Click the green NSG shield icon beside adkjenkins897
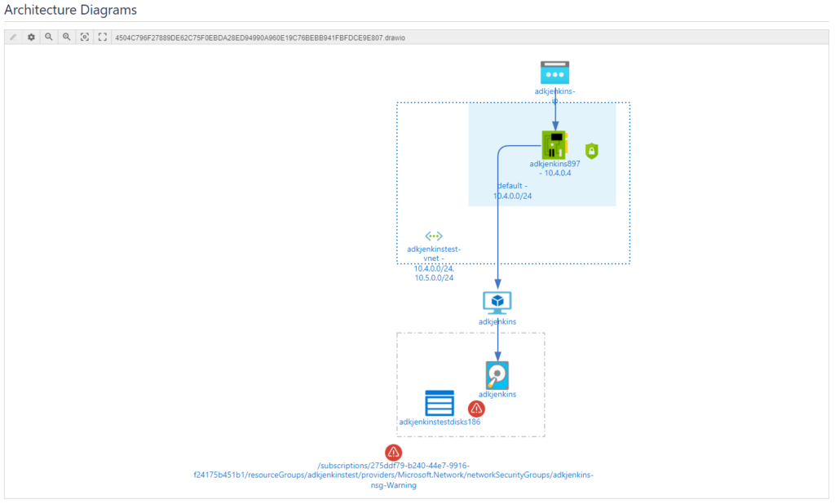 pyautogui.click(x=591, y=152)
